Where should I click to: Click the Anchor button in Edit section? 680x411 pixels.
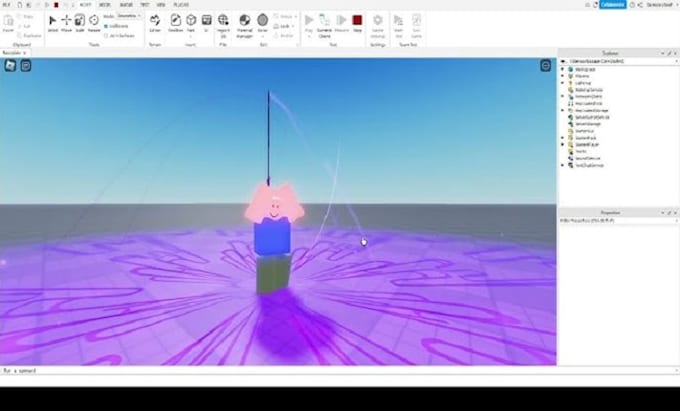click(284, 36)
